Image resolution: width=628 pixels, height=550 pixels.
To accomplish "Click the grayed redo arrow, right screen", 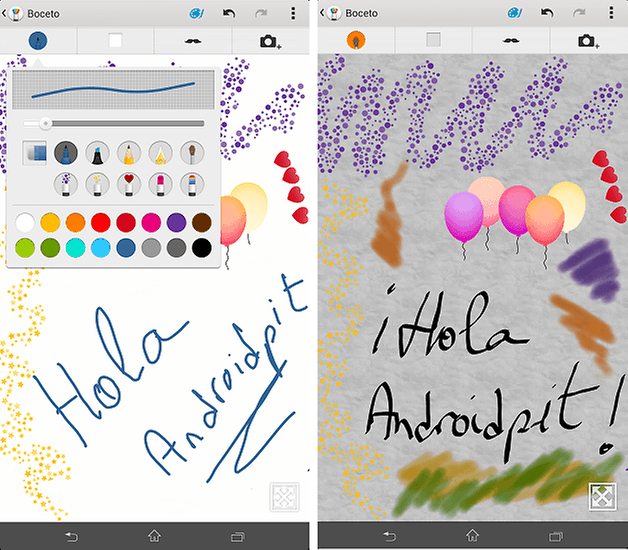I will [x=579, y=13].
